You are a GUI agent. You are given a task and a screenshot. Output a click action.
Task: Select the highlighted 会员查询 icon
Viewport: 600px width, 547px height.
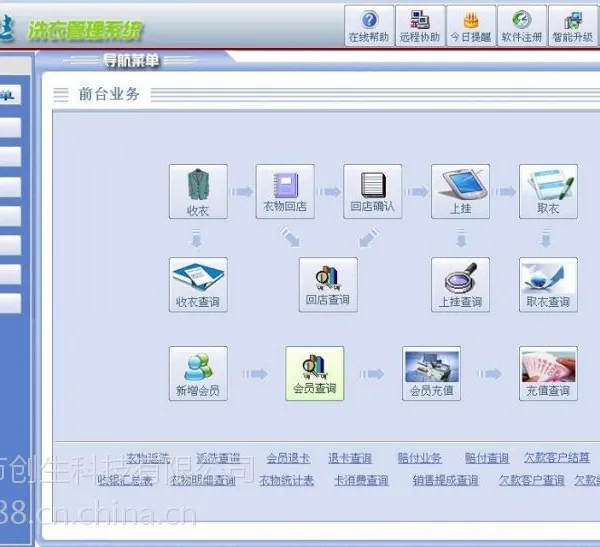[x=315, y=374]
